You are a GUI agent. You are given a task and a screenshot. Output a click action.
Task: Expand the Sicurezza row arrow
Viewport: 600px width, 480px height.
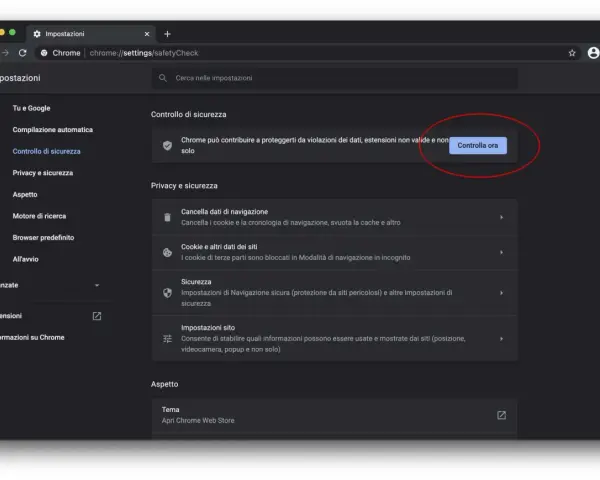[x=501, y=293]
